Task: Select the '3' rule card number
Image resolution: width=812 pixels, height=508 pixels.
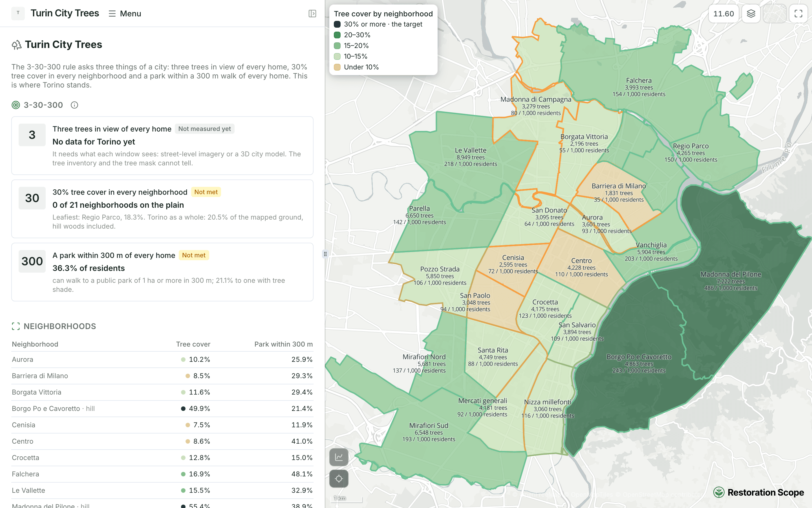Action: pyautogui.click(x=32, y=135)
